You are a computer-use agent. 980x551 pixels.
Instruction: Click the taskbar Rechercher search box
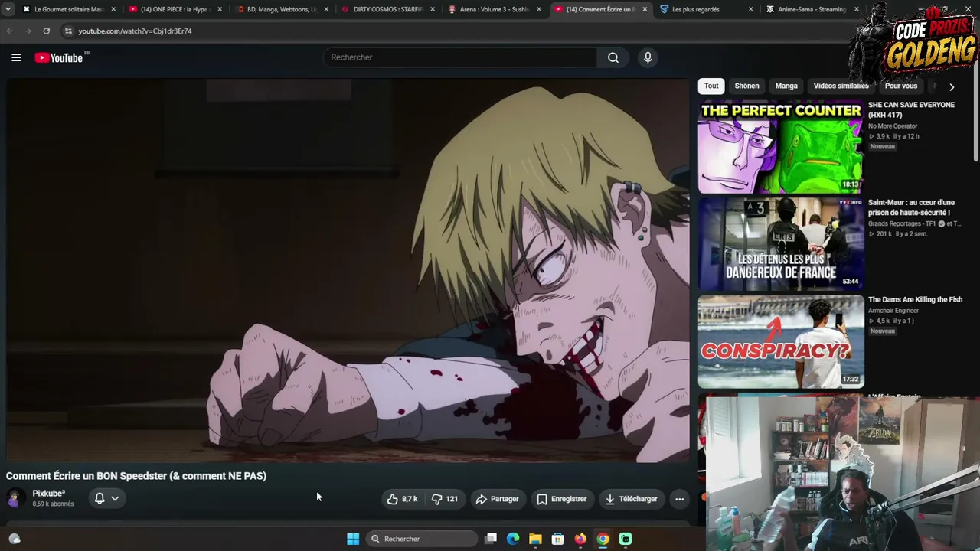421,539
